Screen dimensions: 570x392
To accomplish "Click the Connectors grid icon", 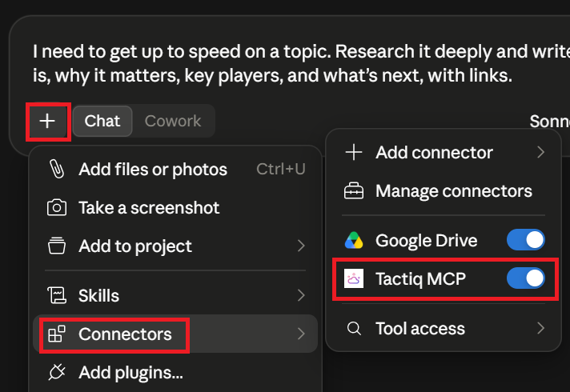I will point(57,334).
